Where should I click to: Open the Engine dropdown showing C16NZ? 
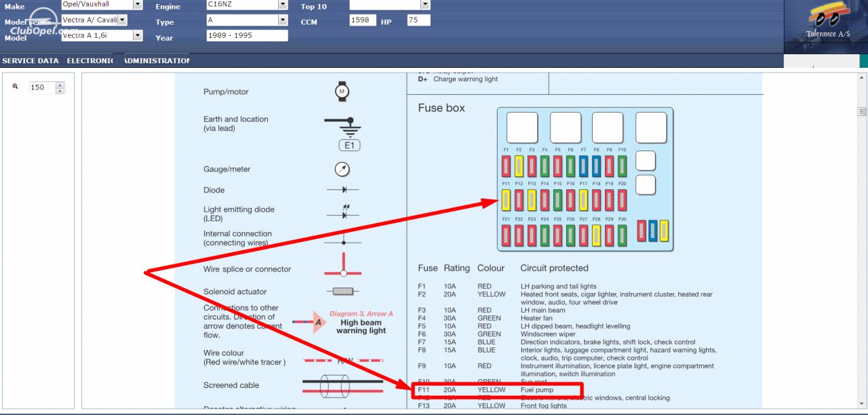[x=283, y=5]
